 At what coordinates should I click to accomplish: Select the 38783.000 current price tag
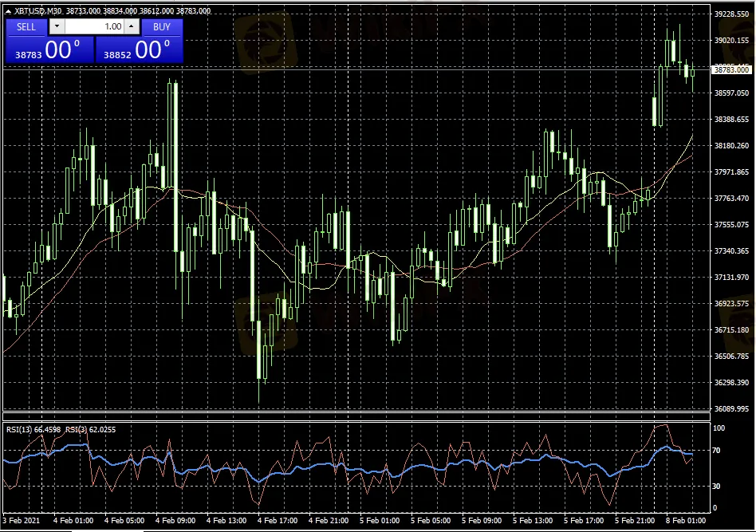[x=732, y=70]
